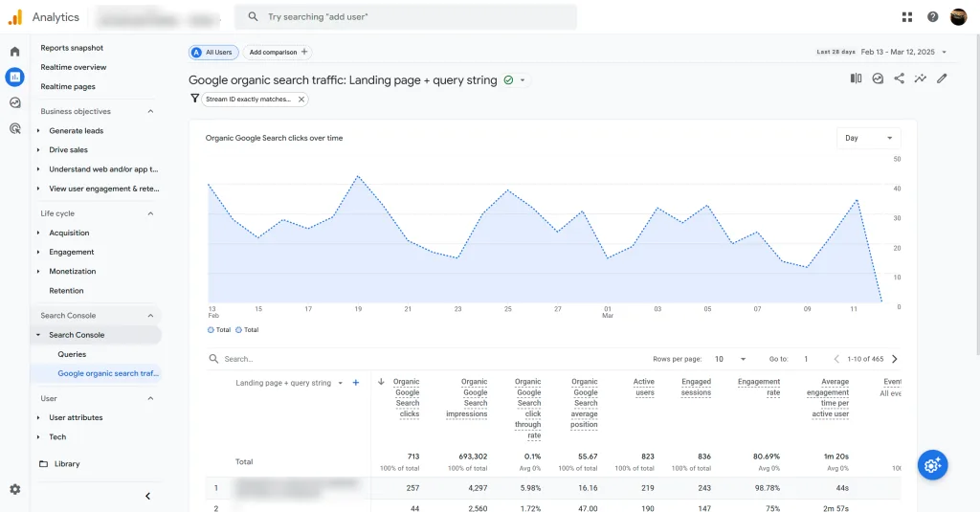Open Realtime overview
This screenshot has height=512, width=980.
click(73, 67)
